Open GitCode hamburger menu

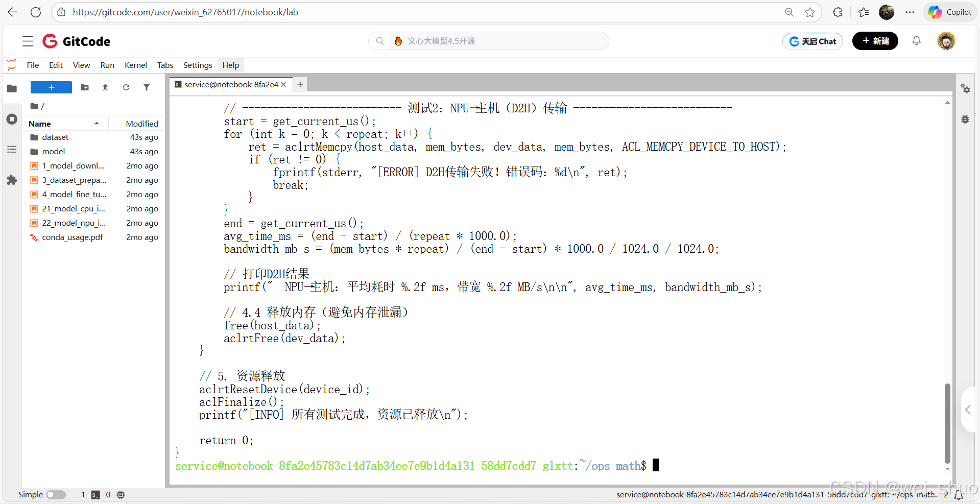point(28,41)
